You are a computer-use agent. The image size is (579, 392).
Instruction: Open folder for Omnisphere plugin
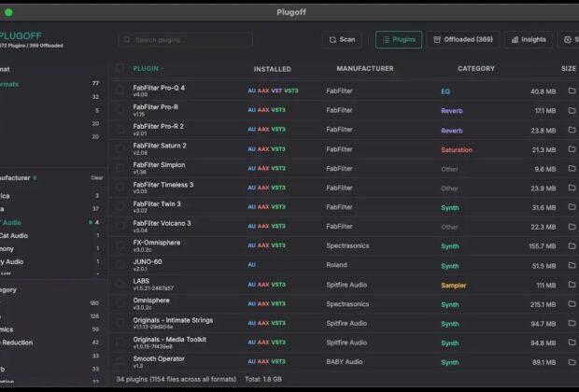(x=572, y=304)
